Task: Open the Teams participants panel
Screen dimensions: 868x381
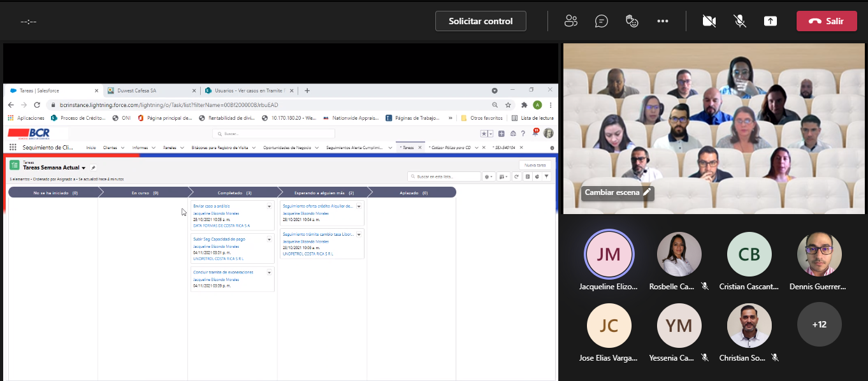Action: (x=570, y=21)
